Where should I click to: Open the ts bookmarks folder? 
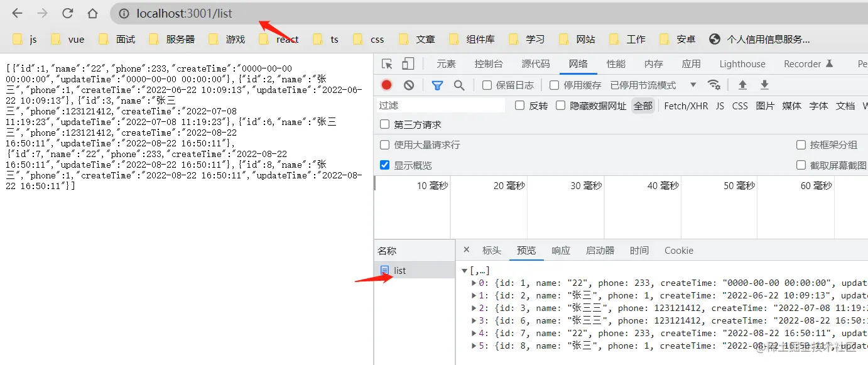326,39
